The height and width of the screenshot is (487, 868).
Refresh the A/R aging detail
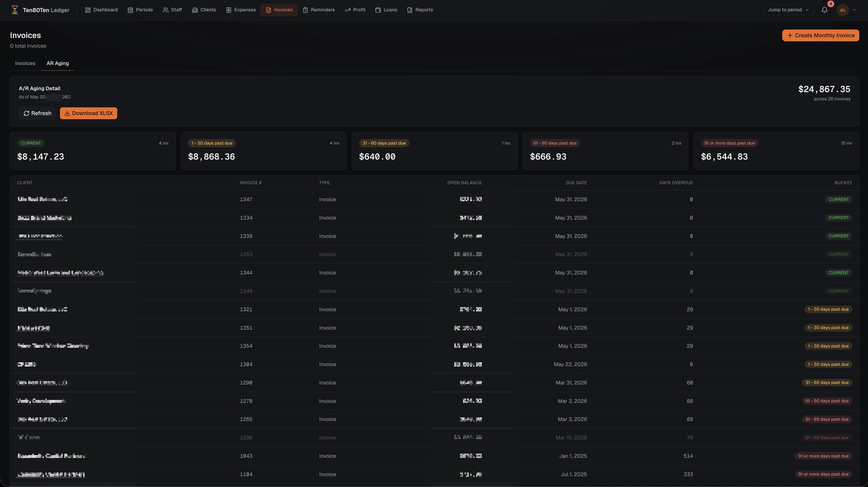[x=37, y=113]
